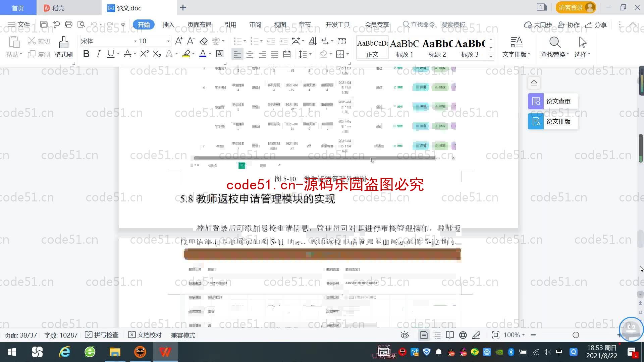Open the File menu
Screen dimensions: 644x362
tap(19, 24)
